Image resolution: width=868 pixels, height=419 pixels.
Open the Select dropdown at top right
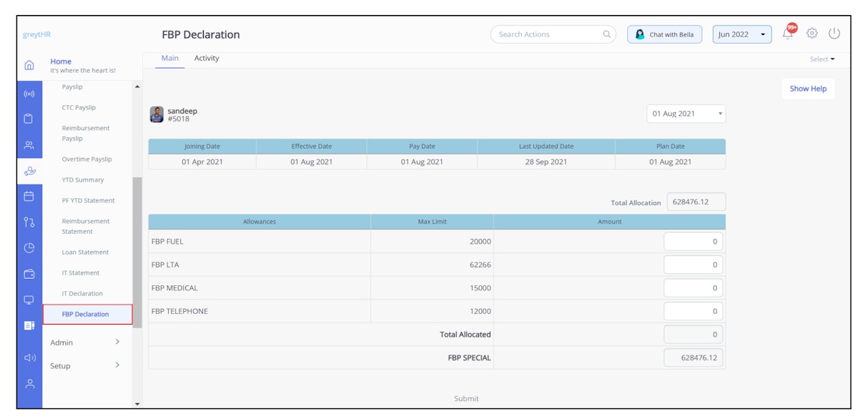[x=822, y=59]
